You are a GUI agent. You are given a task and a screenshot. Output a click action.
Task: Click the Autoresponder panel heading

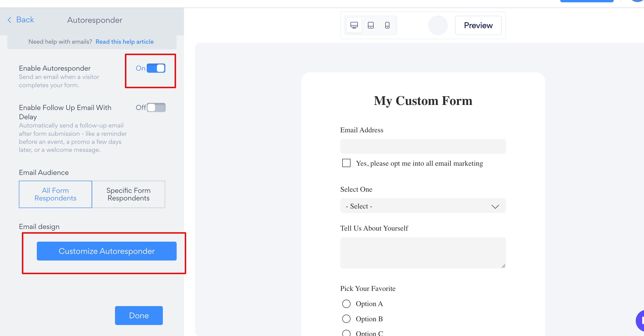[x=95, y=20]
